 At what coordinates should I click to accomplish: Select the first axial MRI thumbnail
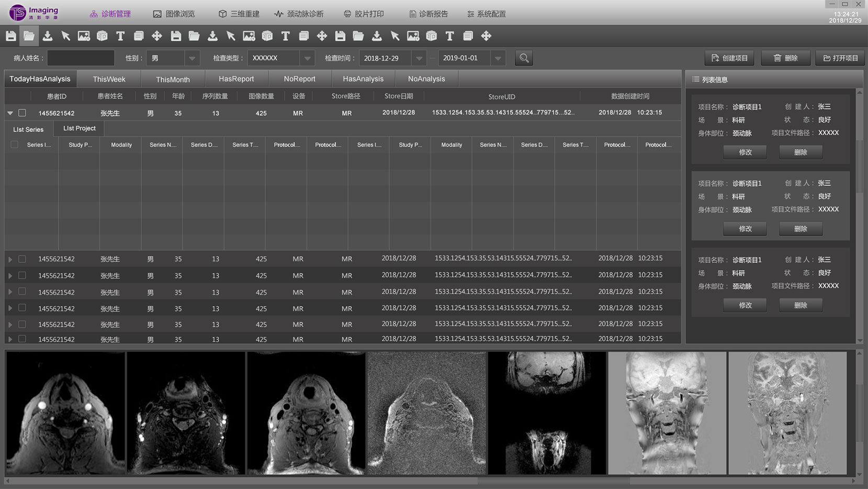point(65,413)
